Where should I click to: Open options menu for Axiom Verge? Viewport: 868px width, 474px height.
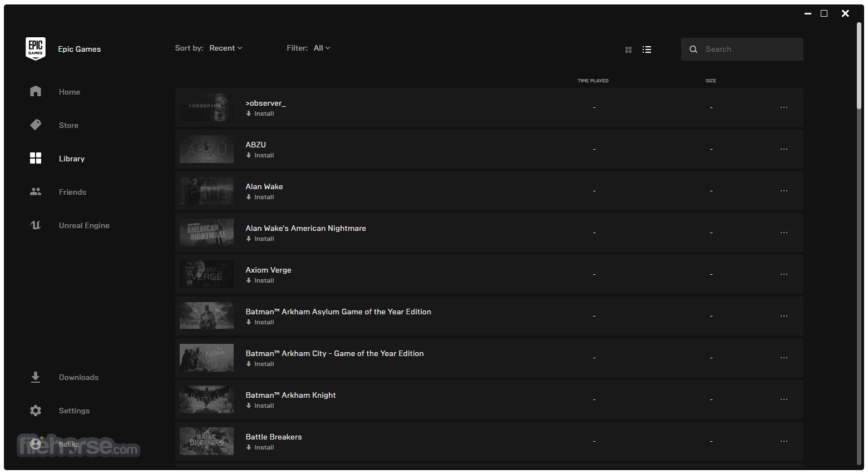pyautogui.click(x=784, y=274)
